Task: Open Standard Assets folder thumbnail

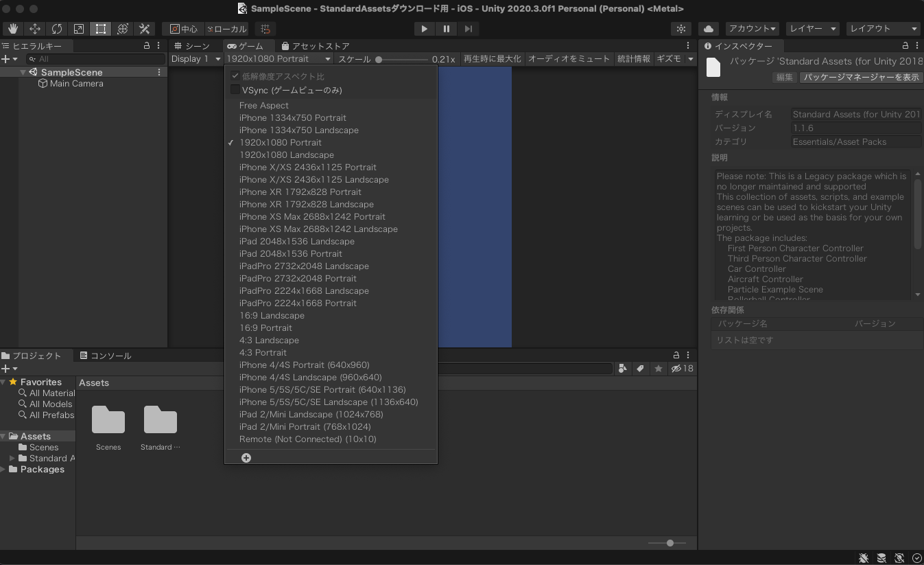Action: click(161, 420)
